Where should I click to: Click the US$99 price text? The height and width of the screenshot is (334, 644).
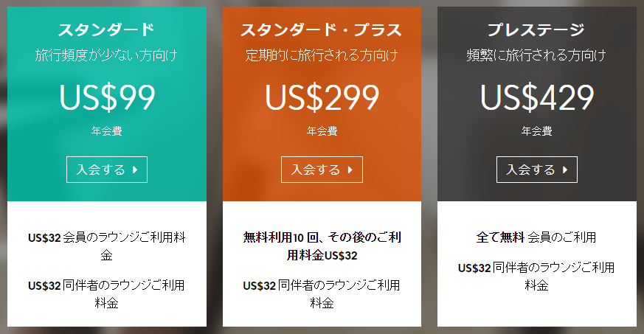click(106, 97)
